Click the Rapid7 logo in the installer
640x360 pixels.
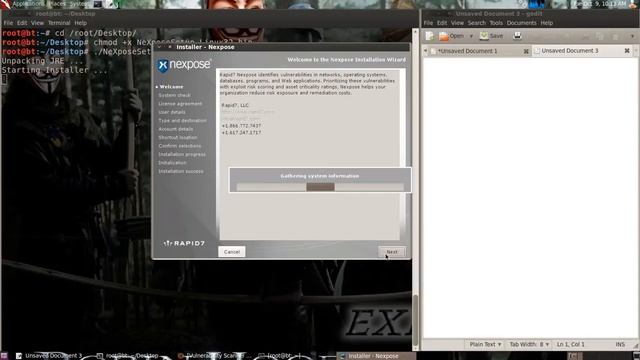(184, 243)
